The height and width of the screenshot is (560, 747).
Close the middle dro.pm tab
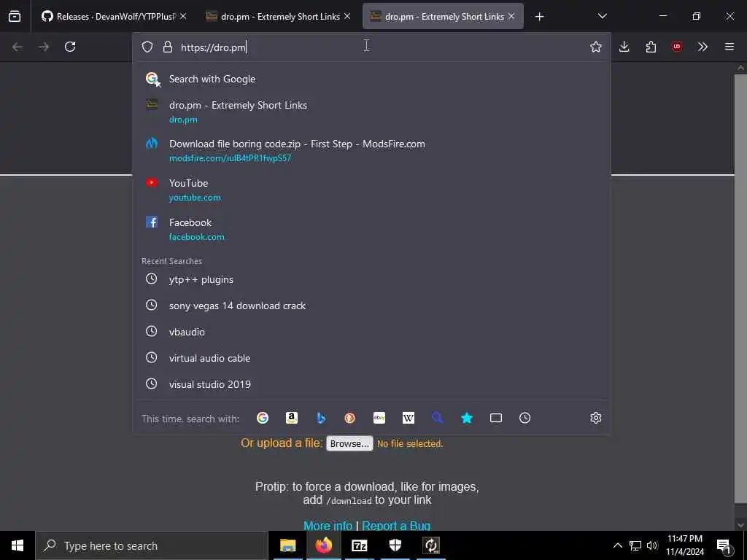(347, 16)
